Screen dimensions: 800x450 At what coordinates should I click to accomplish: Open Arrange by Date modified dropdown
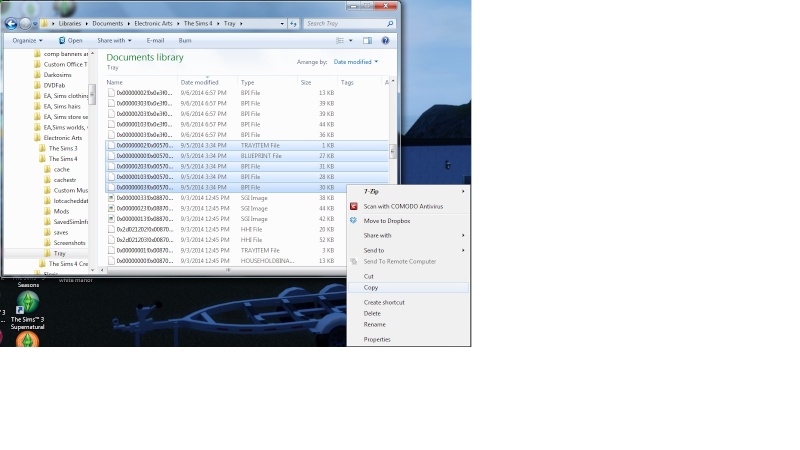(356, 62)
